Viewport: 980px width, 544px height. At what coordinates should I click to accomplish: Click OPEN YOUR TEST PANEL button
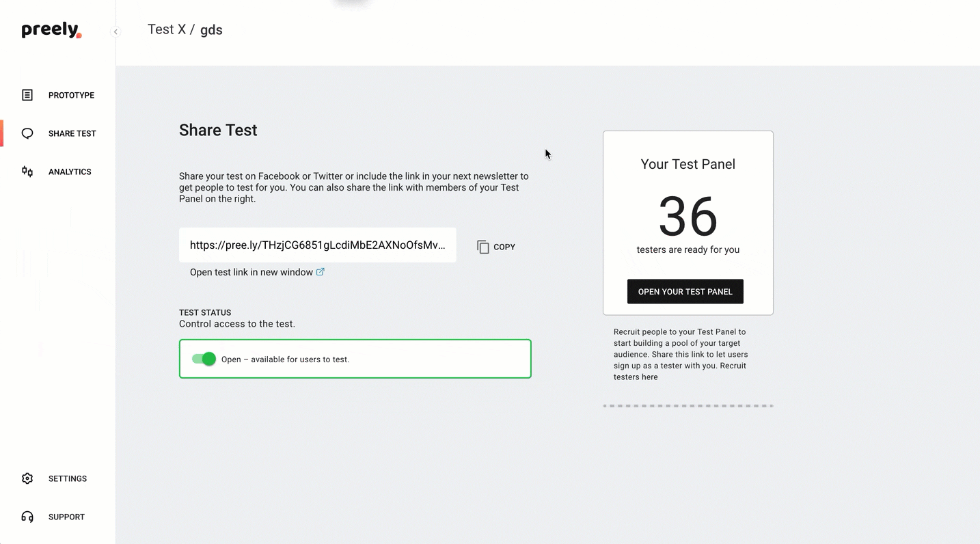pyautogui.click(x=685, y=292)
